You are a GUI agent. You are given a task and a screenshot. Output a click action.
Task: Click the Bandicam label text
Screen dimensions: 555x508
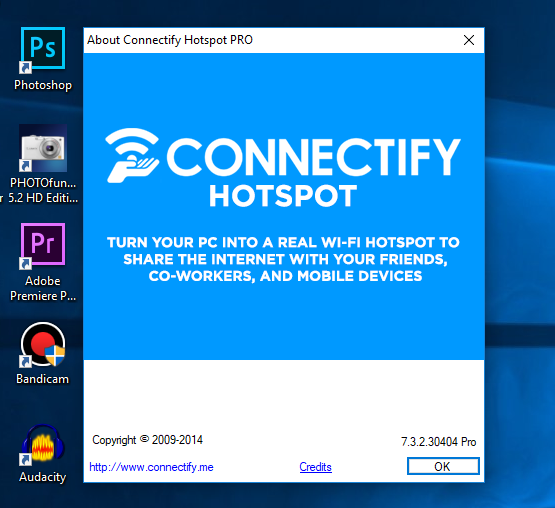(43, 379)
